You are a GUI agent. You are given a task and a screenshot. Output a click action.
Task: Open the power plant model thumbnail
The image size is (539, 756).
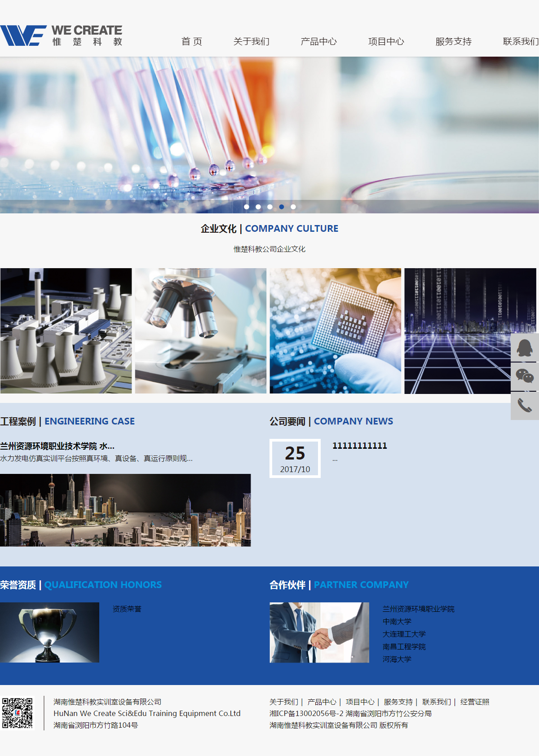point(66,331)
